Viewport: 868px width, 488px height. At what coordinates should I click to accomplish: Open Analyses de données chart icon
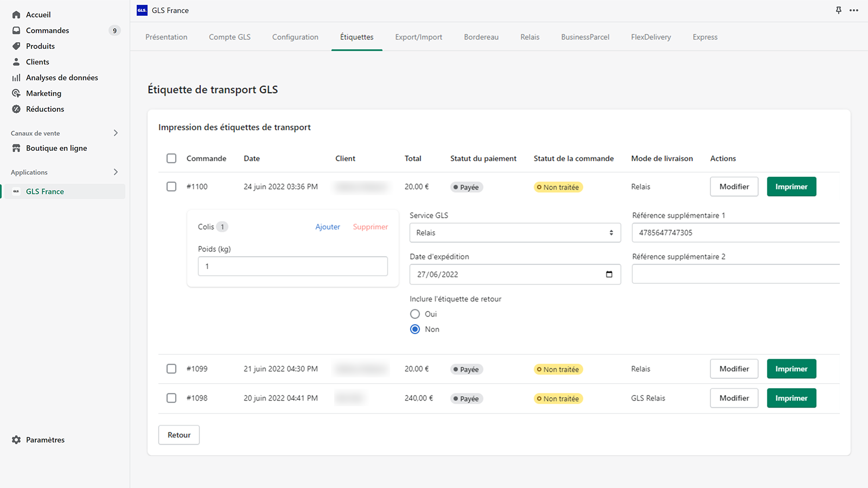pyautogui.click(x=16, y=78)
